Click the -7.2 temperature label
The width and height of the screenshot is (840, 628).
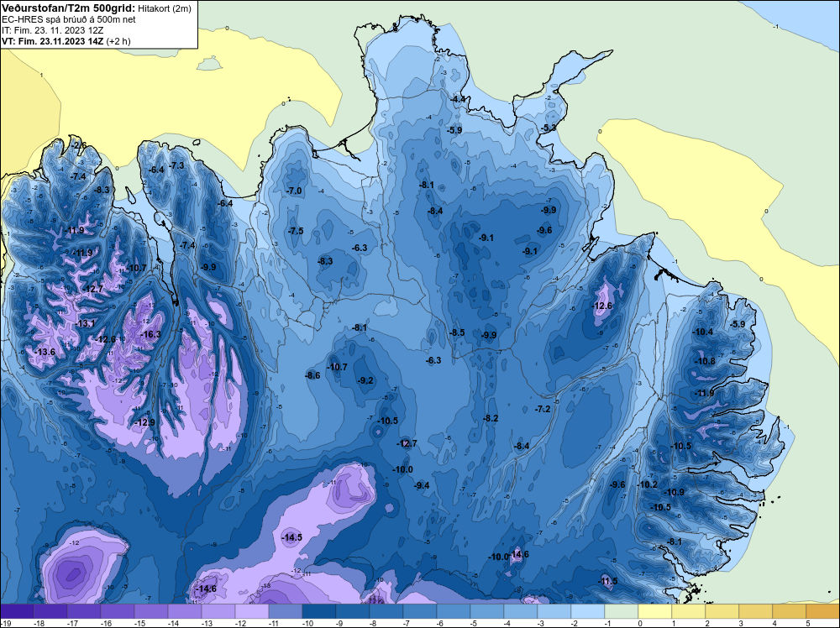click(543, 409)
